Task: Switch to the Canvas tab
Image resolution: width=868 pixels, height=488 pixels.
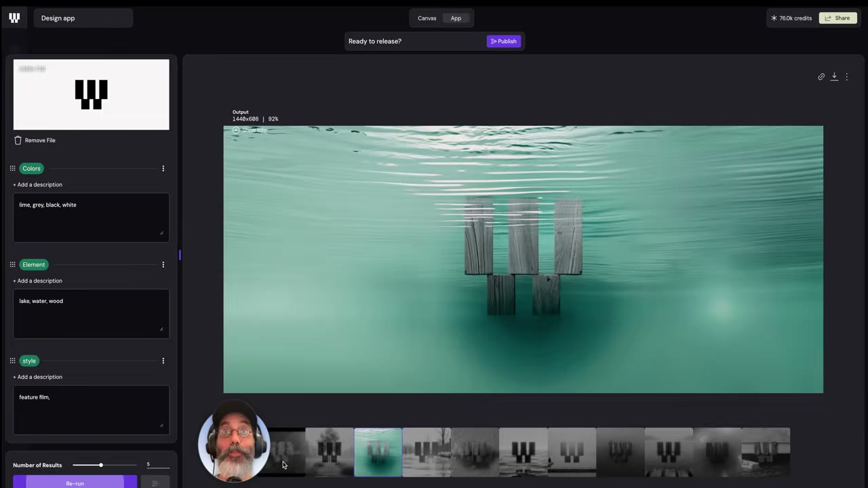Action: click(x=427, y=18)
